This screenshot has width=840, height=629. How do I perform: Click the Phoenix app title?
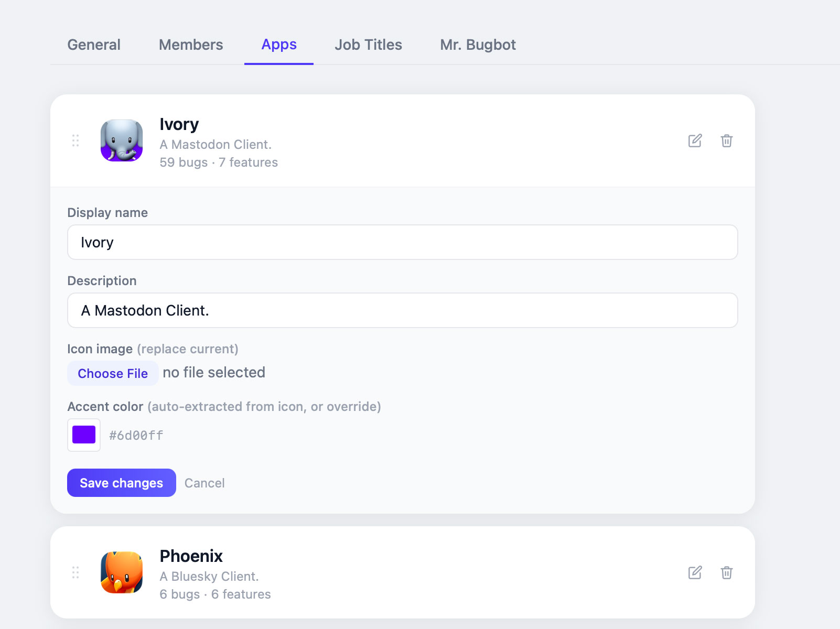pyautogui.click(x=191, y=556)
